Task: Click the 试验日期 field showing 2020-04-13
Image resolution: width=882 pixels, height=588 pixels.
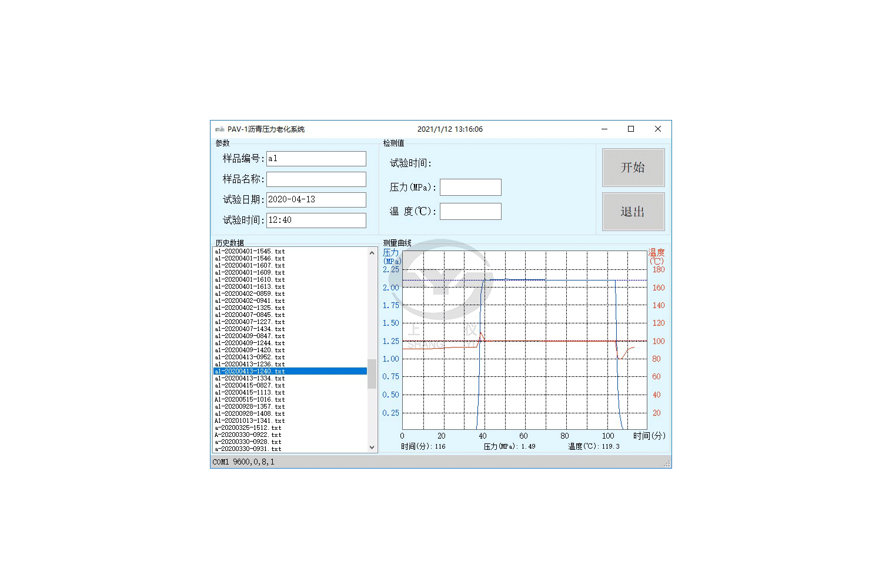Action: tap(316, 200)
